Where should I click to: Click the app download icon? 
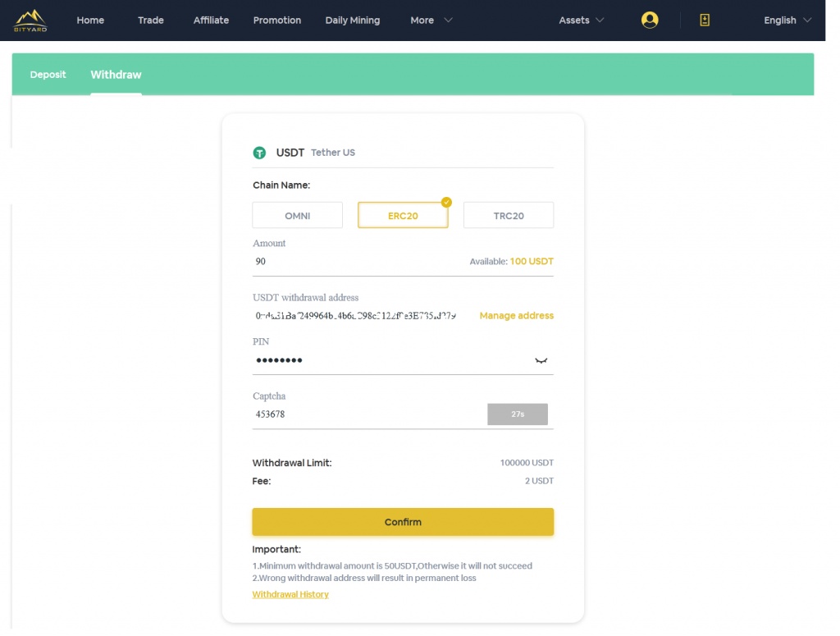pos(704,21)
